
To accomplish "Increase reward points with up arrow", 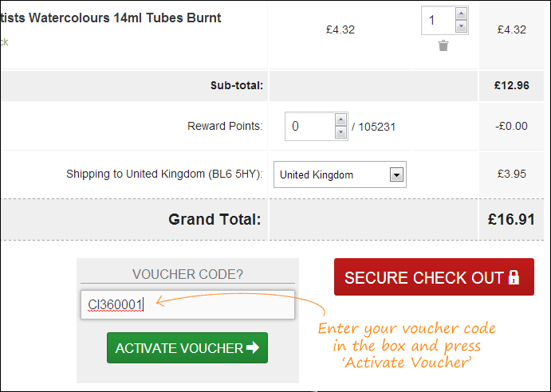I will click(340, 120).
